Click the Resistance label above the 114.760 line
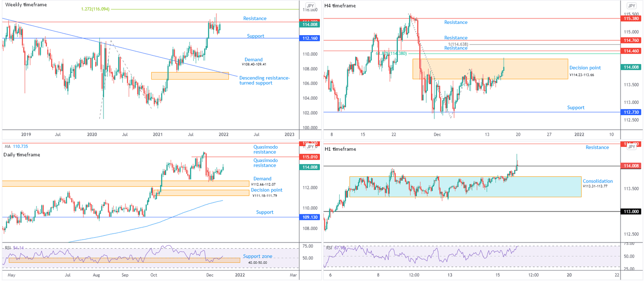The height and width of the screenshot is (281, 644). coord(456,38)
